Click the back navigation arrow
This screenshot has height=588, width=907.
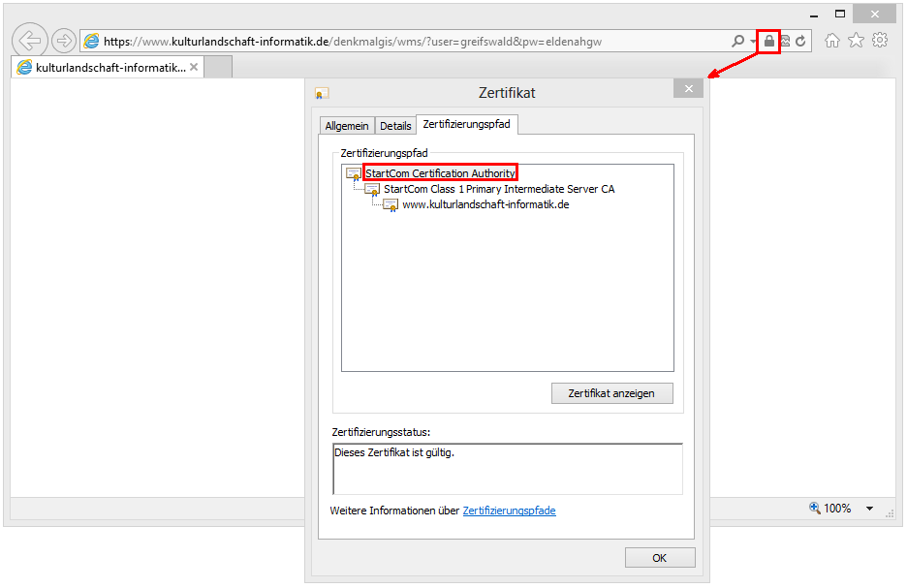click(x=29, y=40)
